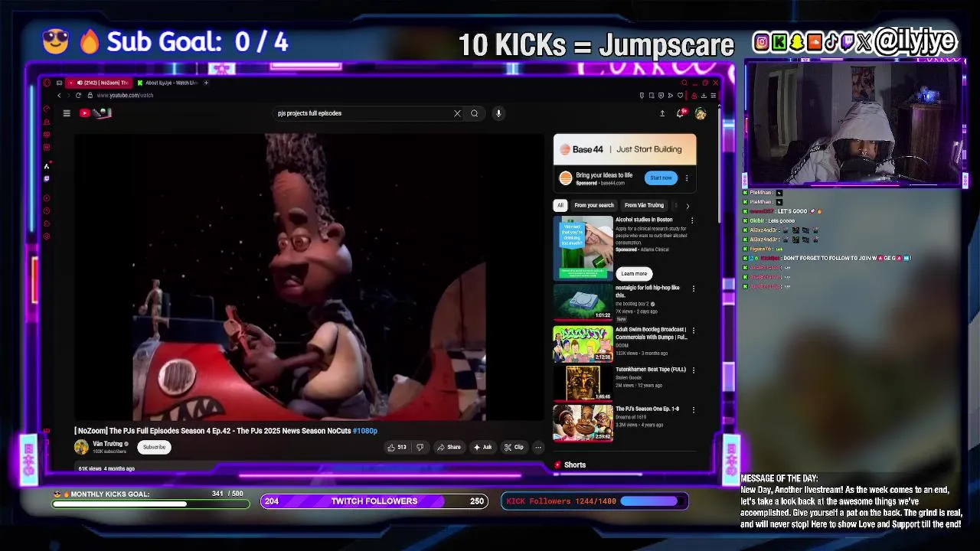Click Start now on Base44 ad

pos(661,178)
